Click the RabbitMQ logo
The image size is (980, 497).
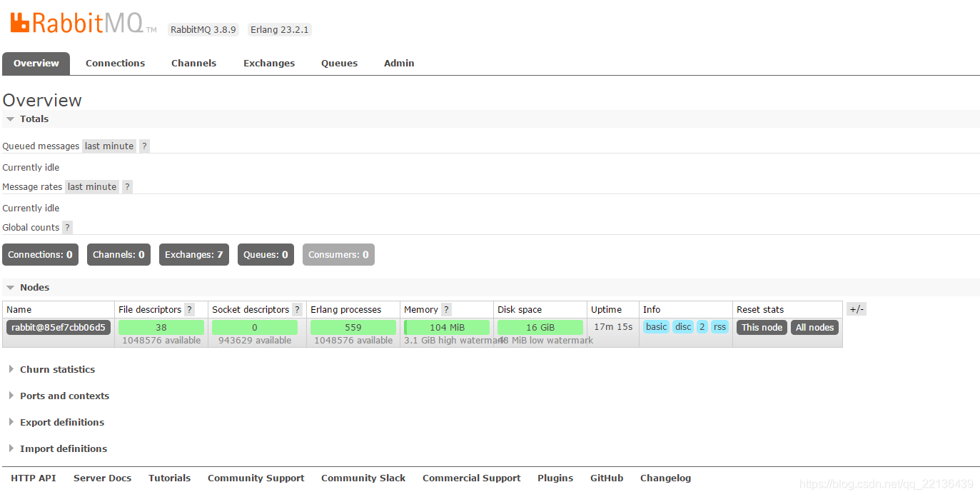[83, 23]
